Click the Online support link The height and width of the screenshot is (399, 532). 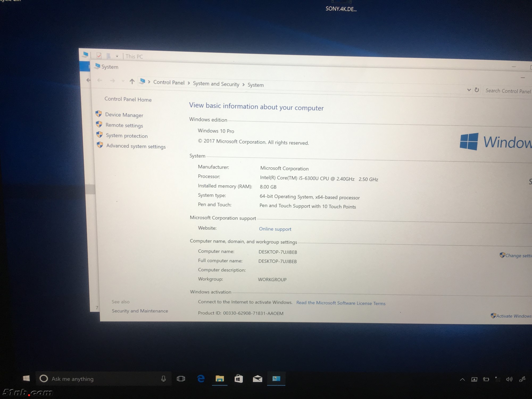tap(275, 229)
